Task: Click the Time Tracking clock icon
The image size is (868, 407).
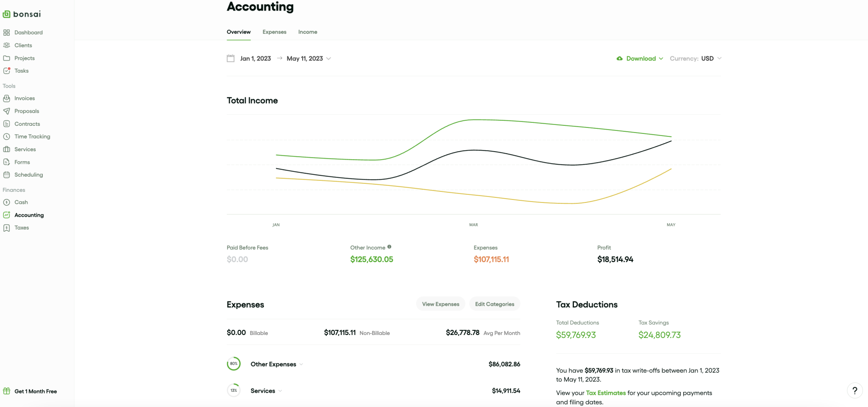Action: [x=7, y=136]
